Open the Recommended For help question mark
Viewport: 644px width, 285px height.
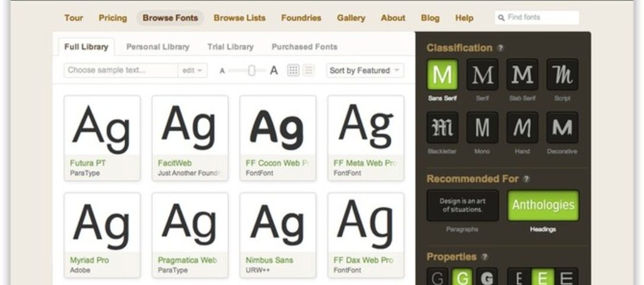[x=526, y=179]
